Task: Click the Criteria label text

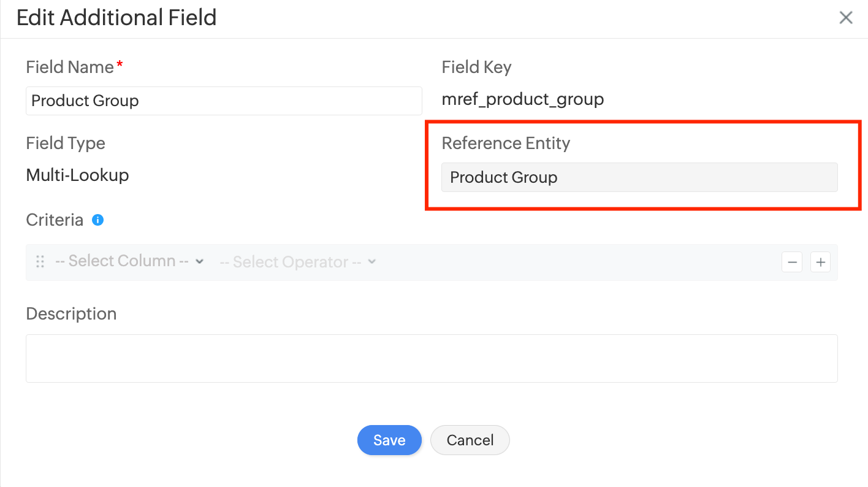Action: [x=55, y=220]
